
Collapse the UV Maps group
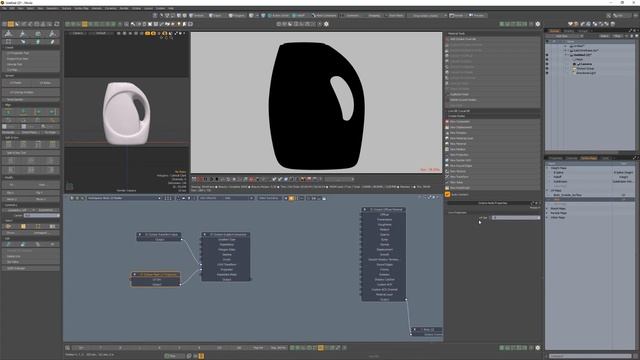point(548,191)
